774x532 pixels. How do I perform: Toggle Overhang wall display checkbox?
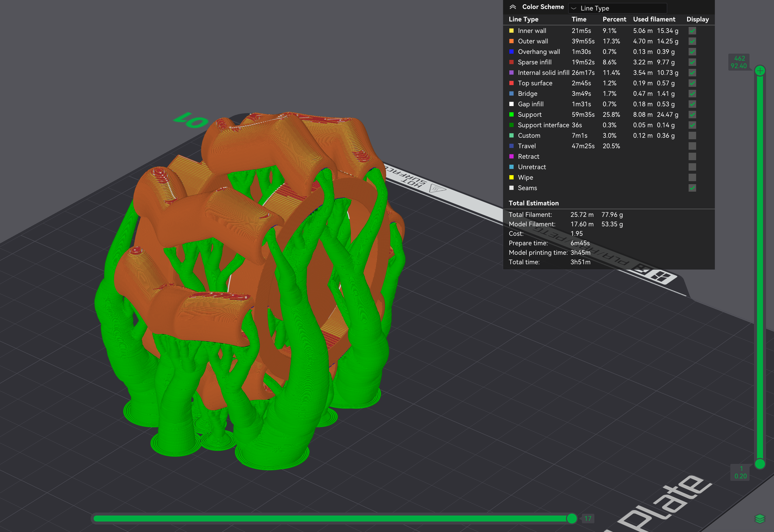click(x=692, y=52)
